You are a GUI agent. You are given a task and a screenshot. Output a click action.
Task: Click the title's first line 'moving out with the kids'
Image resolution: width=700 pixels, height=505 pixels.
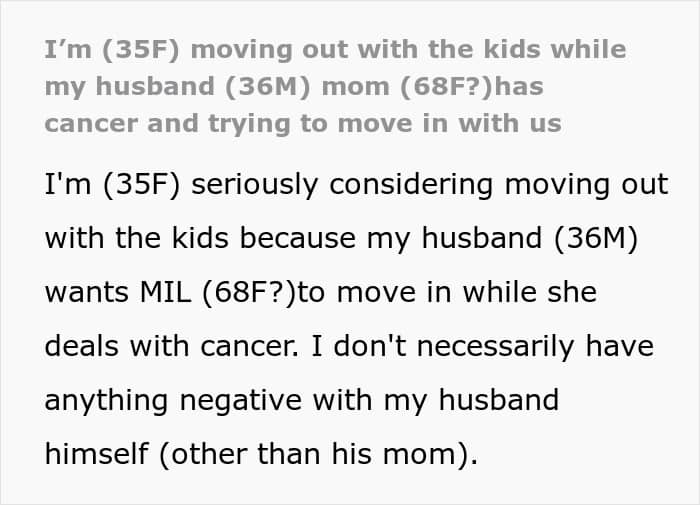(364, 49)
